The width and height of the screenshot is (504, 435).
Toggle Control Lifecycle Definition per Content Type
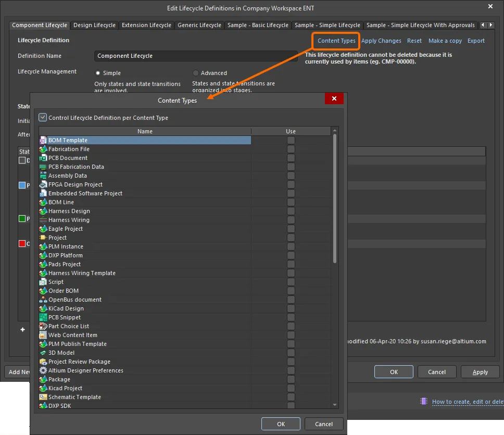pos(43,117)
